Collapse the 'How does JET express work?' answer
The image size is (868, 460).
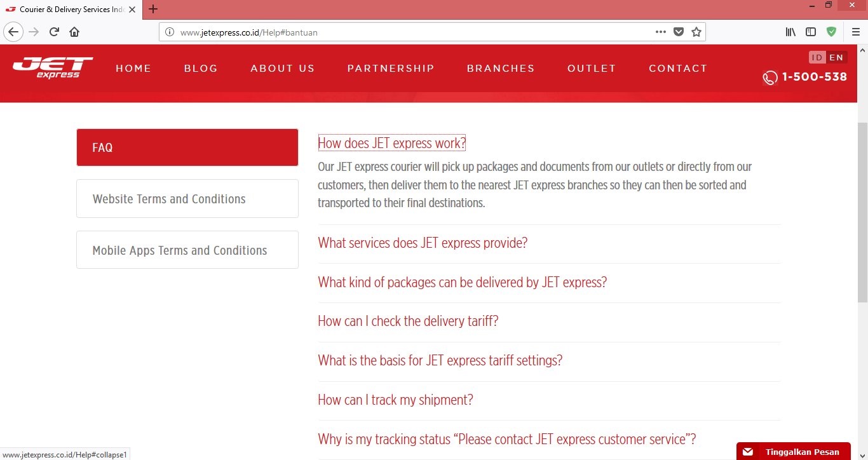[x=391, y=143]
